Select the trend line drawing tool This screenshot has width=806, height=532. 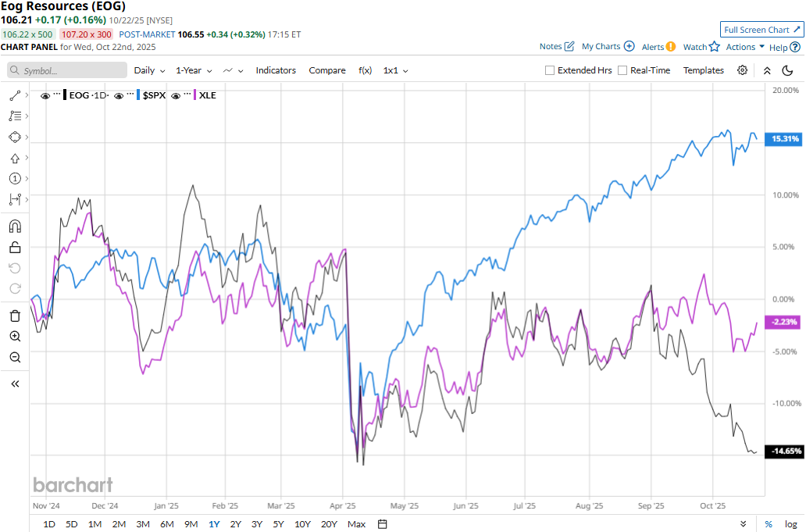coord(15,95)
